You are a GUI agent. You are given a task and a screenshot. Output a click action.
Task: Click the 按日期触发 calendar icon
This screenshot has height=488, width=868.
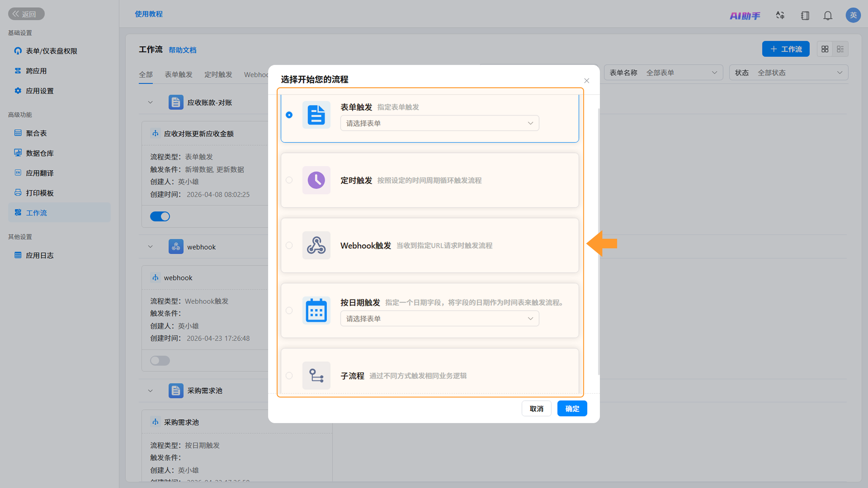pyautogui.click(x=316, y=310)
